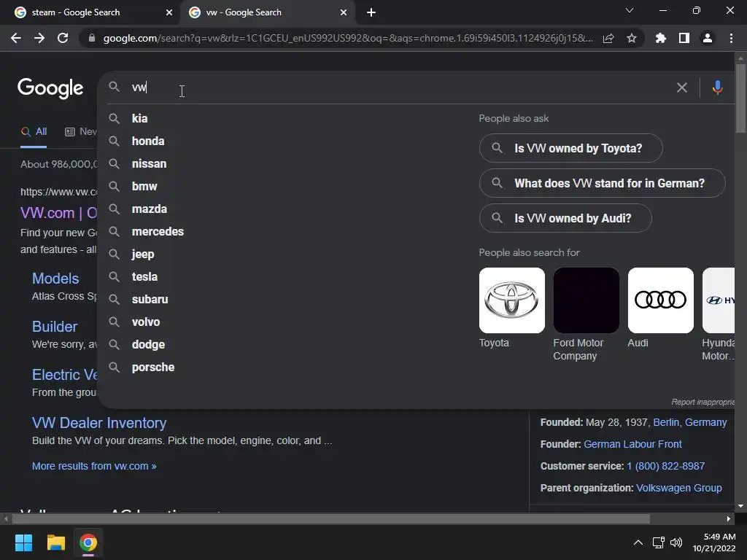Open the Chrome profile icon
The width and height of the screenshot is (747, 560).
coord(708,38)
